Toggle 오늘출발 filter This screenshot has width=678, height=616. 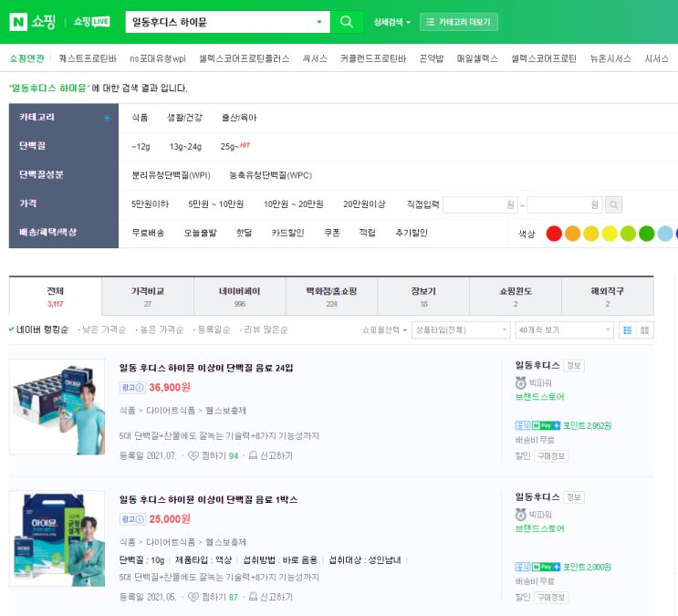[200, 233]
